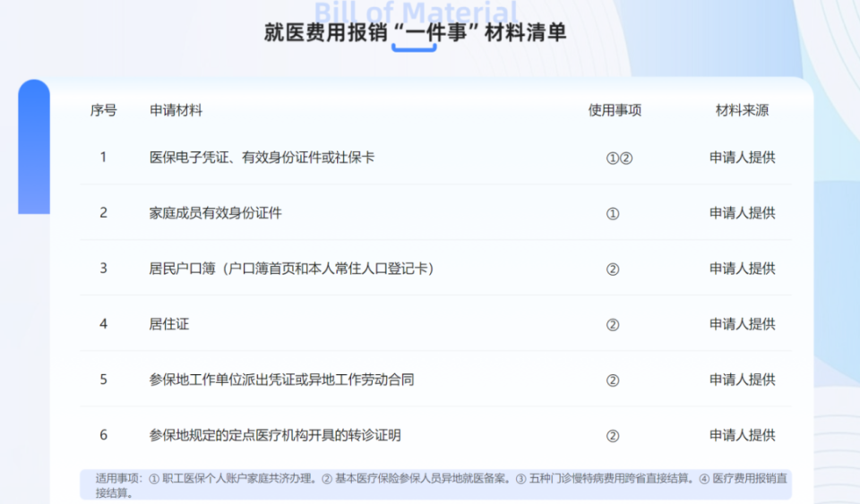This screenshot has height=504, width=860.
Task: Click the 序号 column header
Action: (104, 110)
